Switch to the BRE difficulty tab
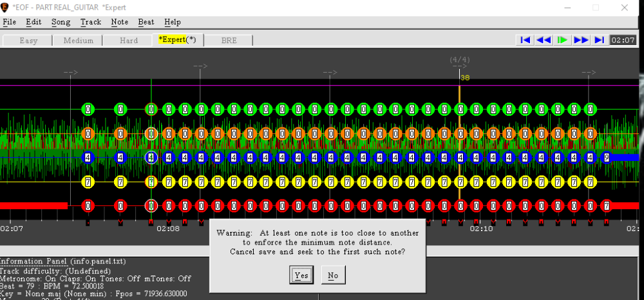 229,40
